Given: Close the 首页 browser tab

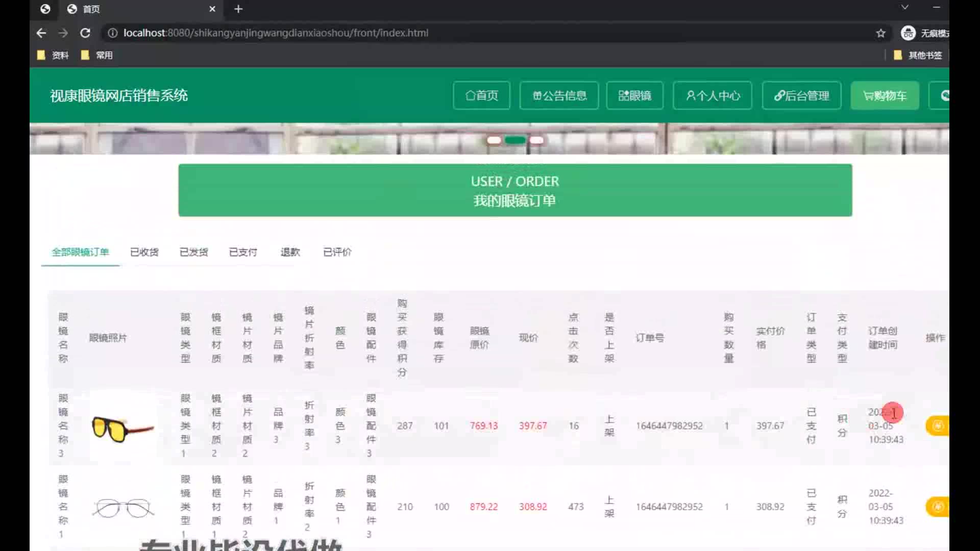Looking at the screenshot, I should click(x=212, y=9).
